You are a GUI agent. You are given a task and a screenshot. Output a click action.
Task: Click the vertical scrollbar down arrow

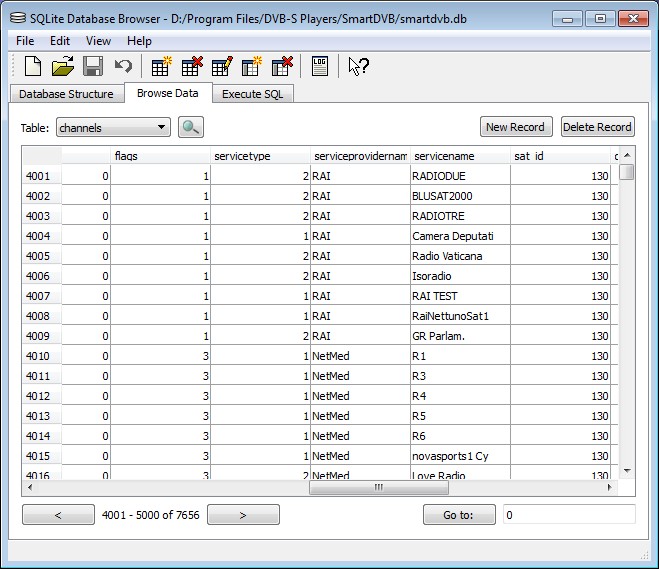(x=627, y=471)
